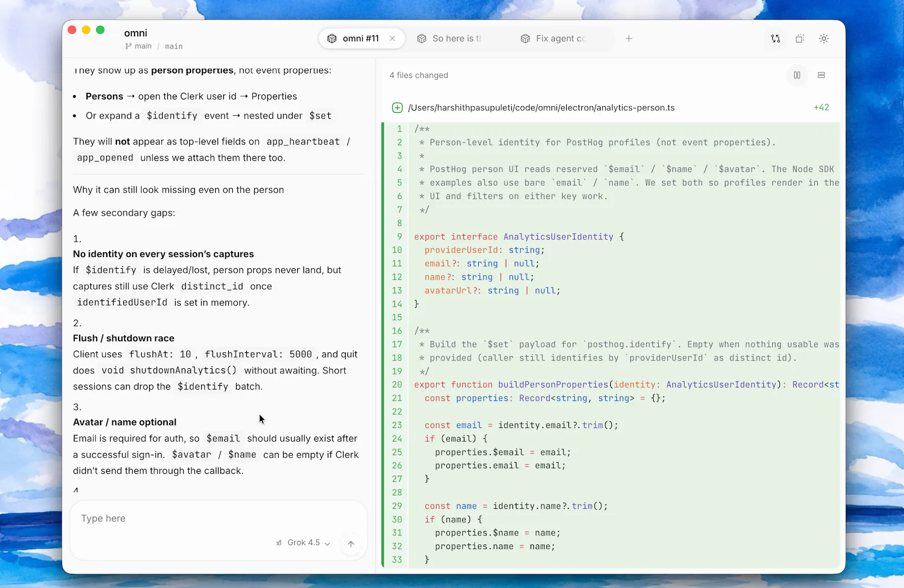The image size is (904, 588).
Task: Switch to the 'Fix agent c' tab
Action: 553,38
